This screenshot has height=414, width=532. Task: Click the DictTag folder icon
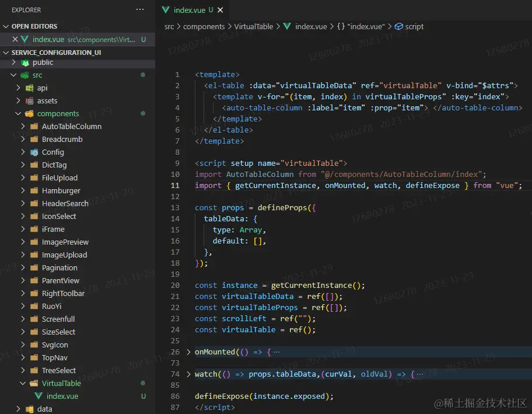[x=34, y=165]
